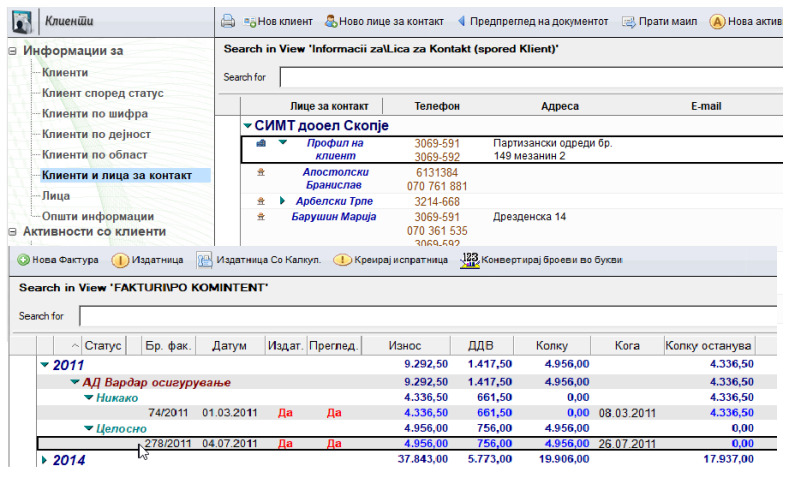Select invoice 278/2011 row

(x=407, y=443)
